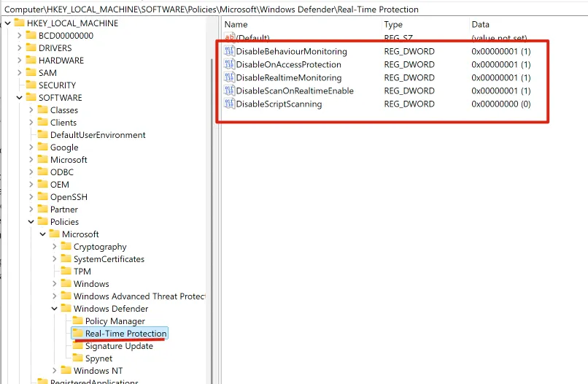
Task: Expand the Cryptography key
Action: [x=55, y=247]
